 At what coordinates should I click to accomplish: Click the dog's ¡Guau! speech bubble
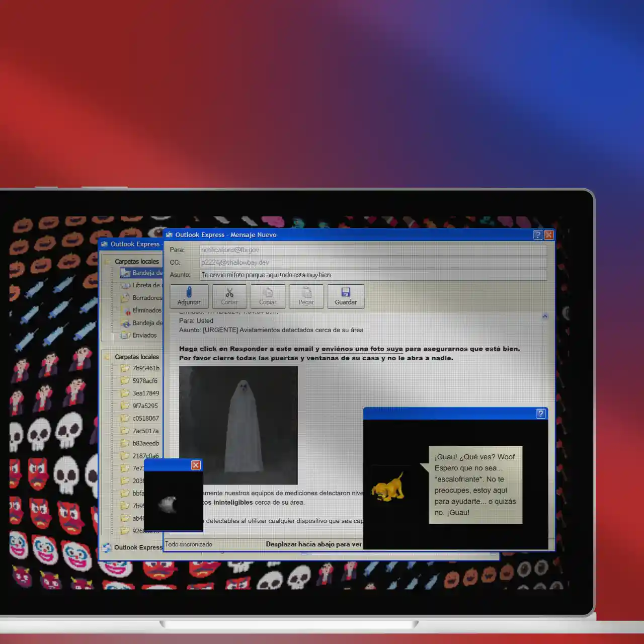(475, 485)
